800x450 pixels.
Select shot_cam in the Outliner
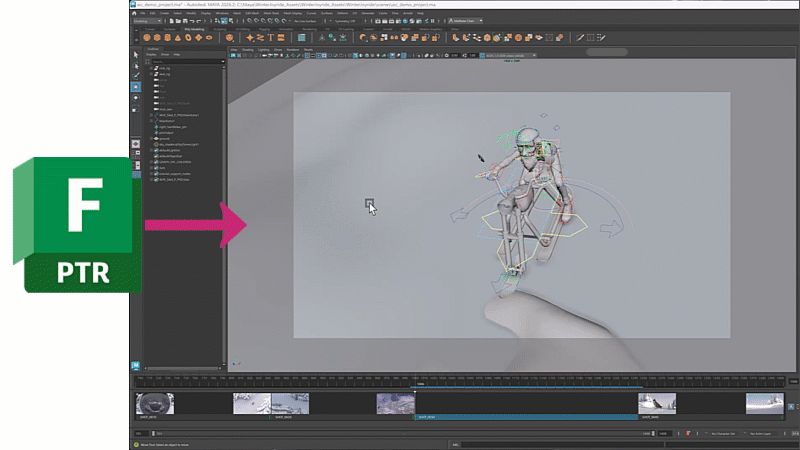(166, 109)
